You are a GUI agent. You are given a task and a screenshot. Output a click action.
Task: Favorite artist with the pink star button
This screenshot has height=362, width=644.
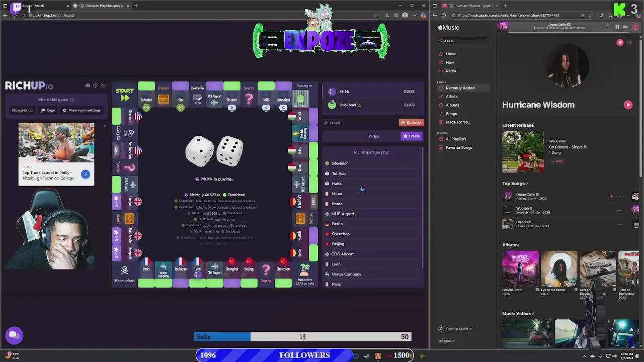(x=620, y=43)
